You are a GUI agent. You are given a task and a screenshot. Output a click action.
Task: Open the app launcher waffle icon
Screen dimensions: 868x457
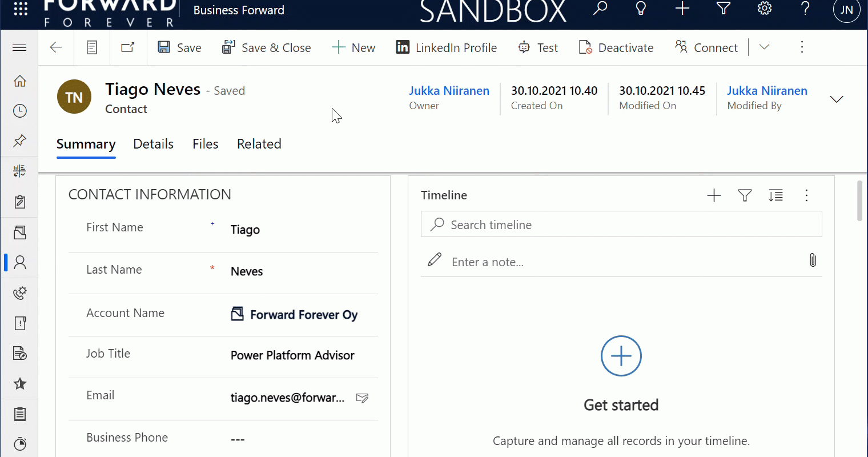21,9
